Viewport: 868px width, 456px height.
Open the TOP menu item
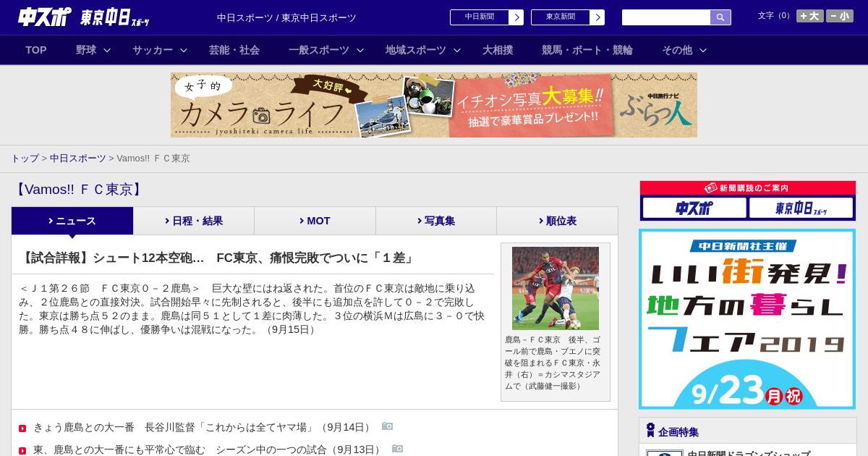[x=36, y=50]
